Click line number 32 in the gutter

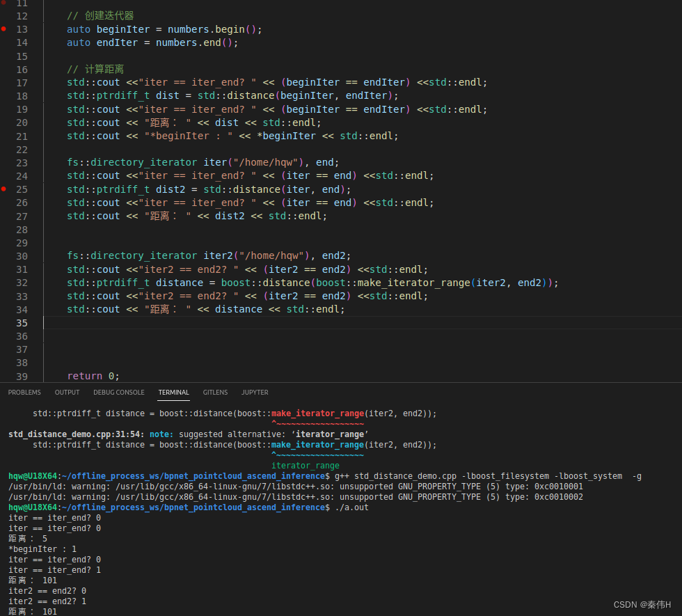(22, 283)
